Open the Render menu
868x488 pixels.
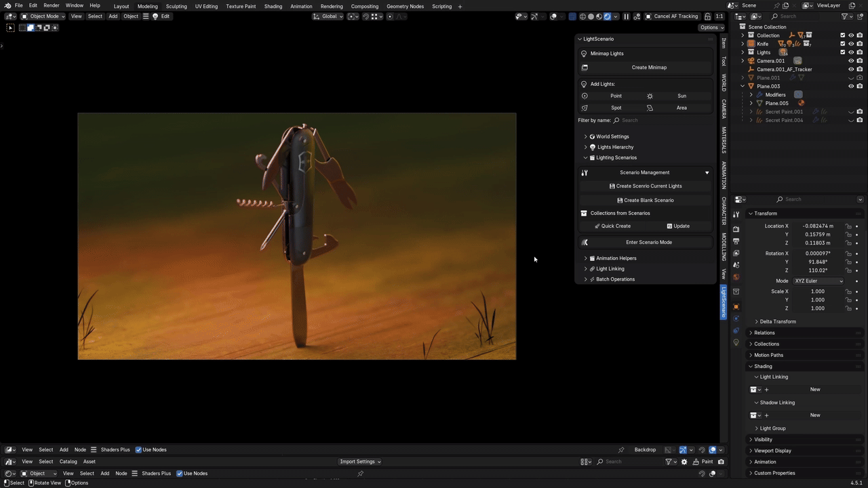tap(52, 5)
